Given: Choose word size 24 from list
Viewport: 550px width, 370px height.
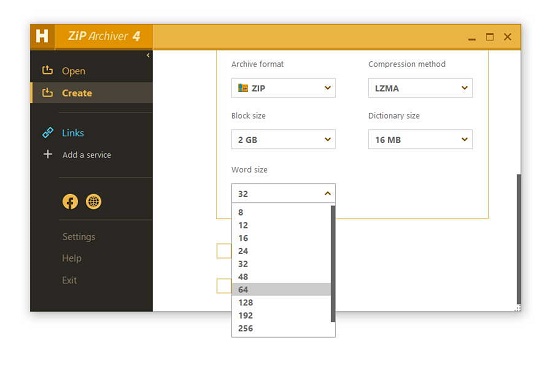Looking at the screenshot, I should click(x=281, y=251).
